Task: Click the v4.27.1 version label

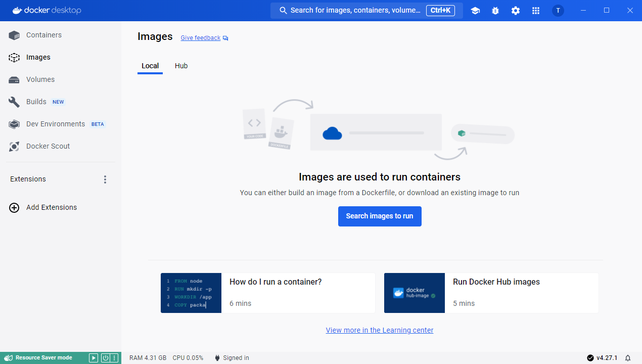Action: (607, 358)
